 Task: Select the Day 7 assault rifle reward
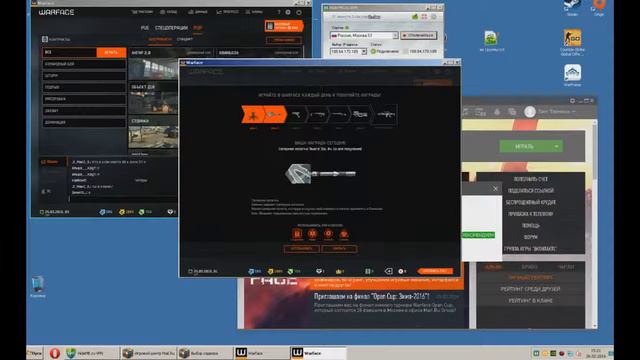[386, 115]
